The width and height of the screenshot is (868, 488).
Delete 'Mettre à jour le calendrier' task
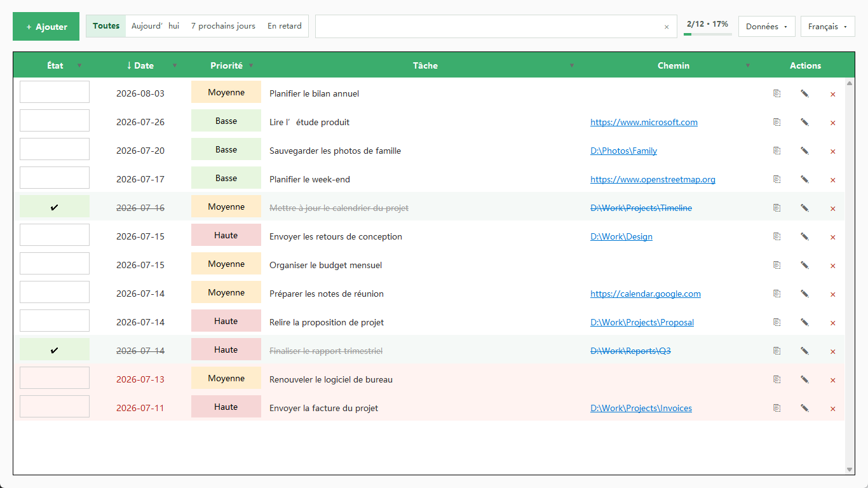pyautogui.click(x=832, y=208)
